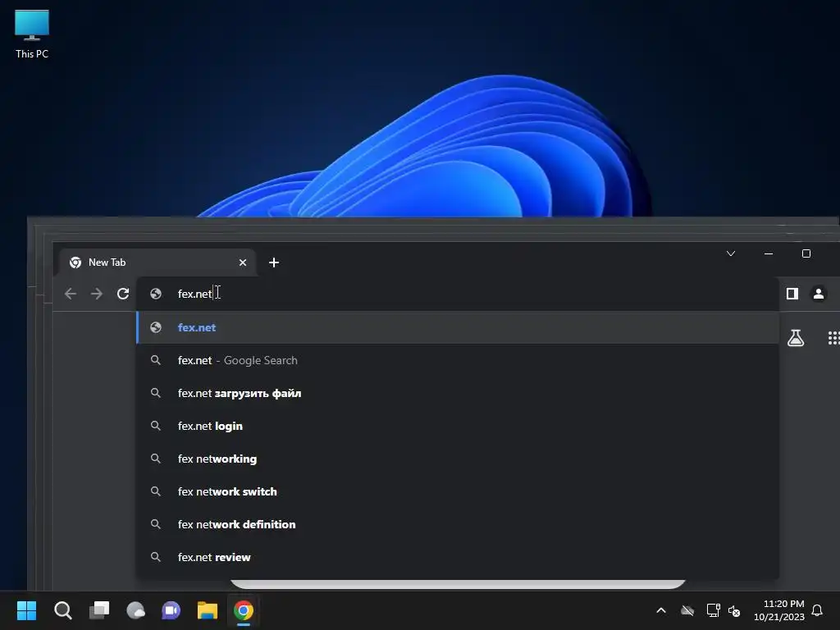Open the This PC desktop icon

[x=32, y=34]
